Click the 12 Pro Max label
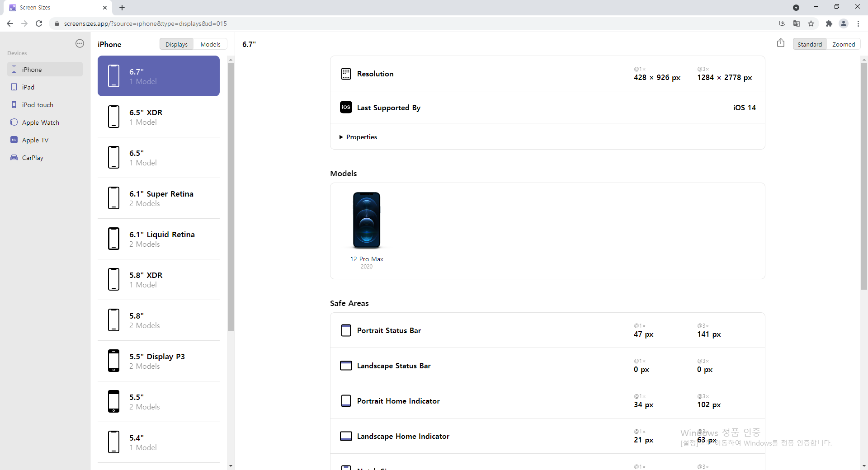Screen dimensions: 868x470 pyautogui.click(x=367, y=259)
